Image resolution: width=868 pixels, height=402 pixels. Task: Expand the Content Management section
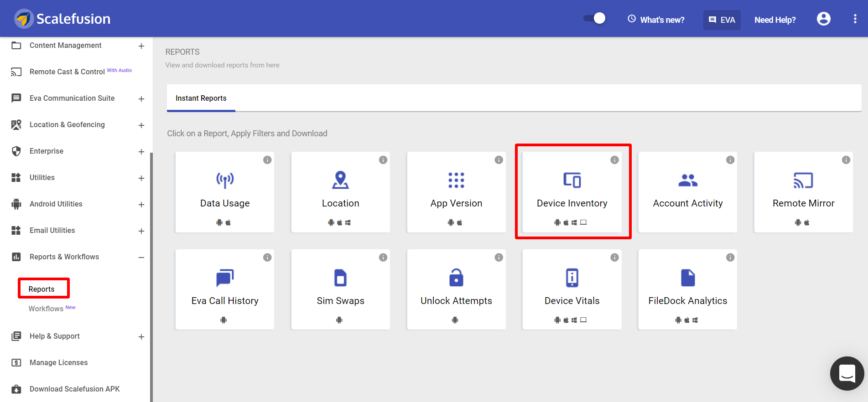tap(141, 46)
